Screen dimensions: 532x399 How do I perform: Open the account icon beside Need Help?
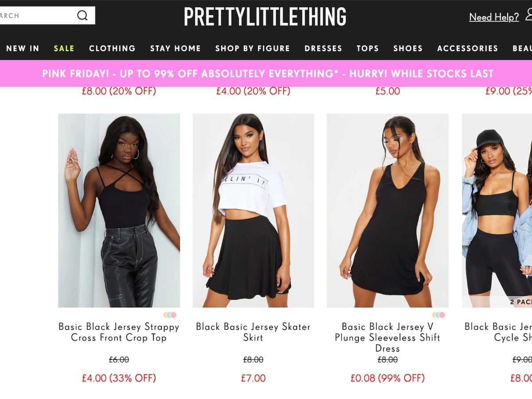point(528,16)
